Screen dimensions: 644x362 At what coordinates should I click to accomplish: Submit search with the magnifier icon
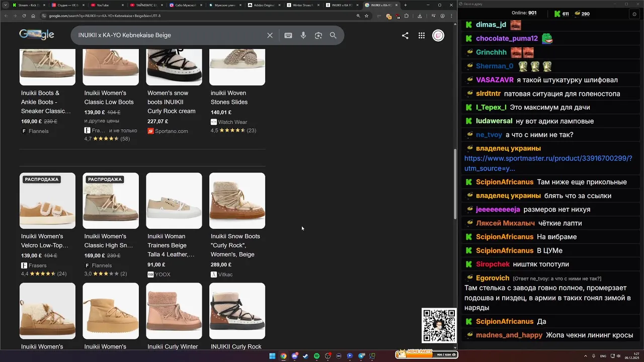pos(333,35)
